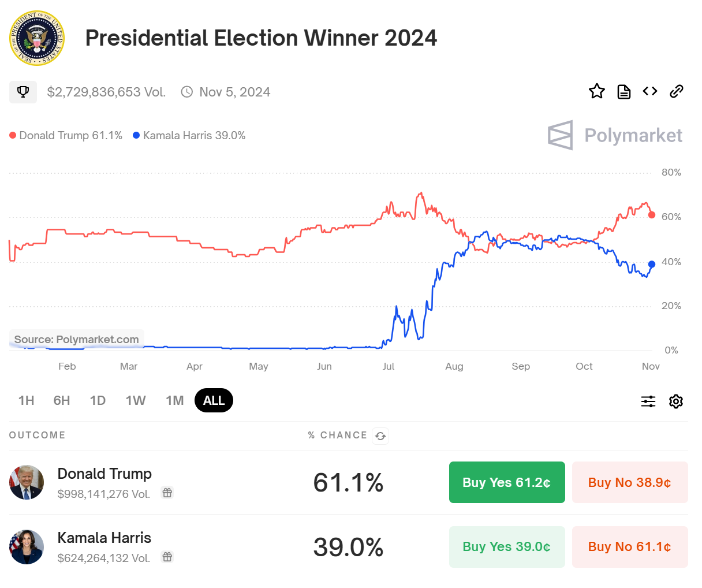The image size is (702, 588).
Task: Select the 1H time range
Action: coord(27,401)
